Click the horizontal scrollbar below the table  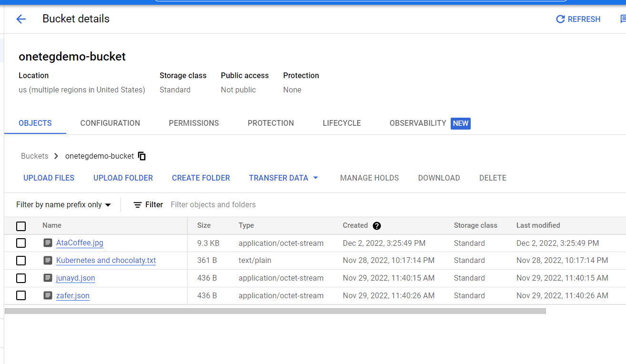click(x=275, y=311)
